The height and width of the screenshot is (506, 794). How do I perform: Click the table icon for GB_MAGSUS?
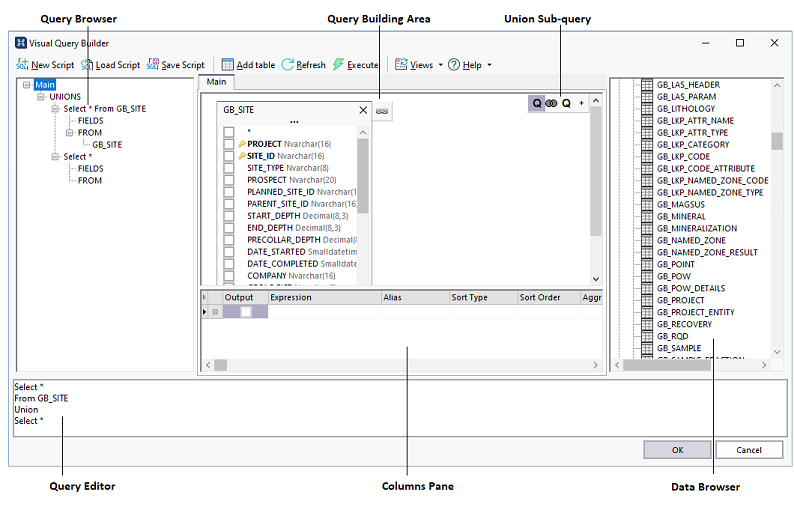tap(647, 204)
